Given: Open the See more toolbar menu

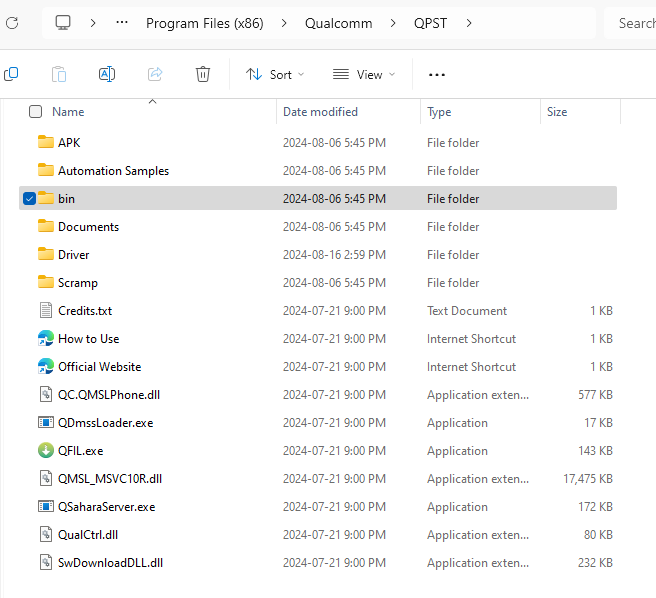Looking at the screenshot, I should tap(437, 75).
